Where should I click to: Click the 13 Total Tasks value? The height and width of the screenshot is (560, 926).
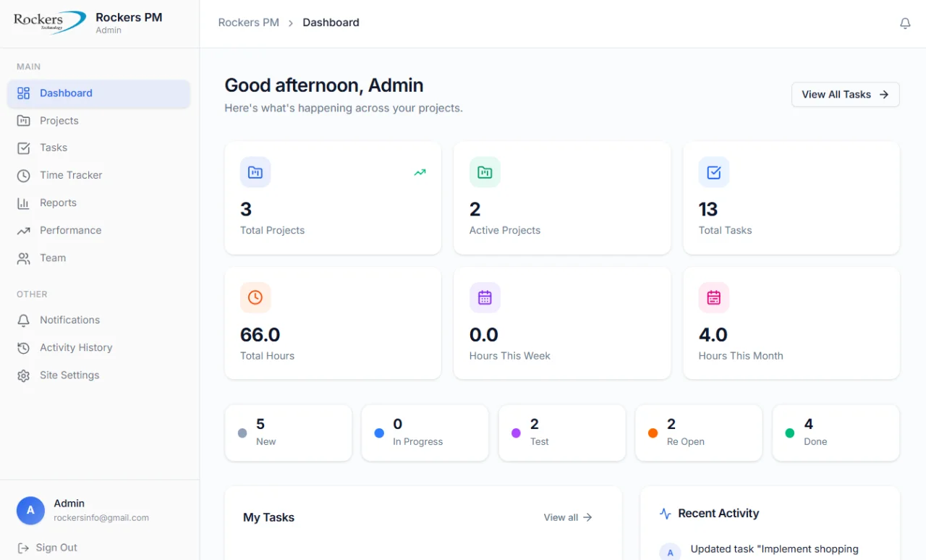click(708, 210)
